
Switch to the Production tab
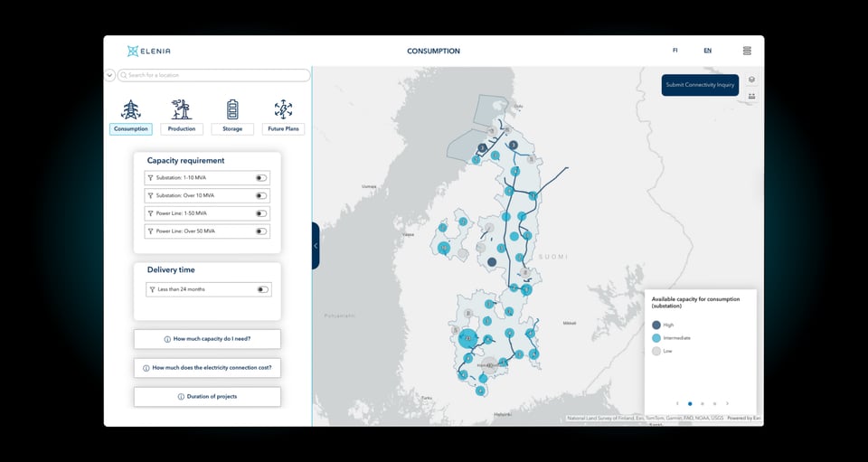[x=182, y=129]
